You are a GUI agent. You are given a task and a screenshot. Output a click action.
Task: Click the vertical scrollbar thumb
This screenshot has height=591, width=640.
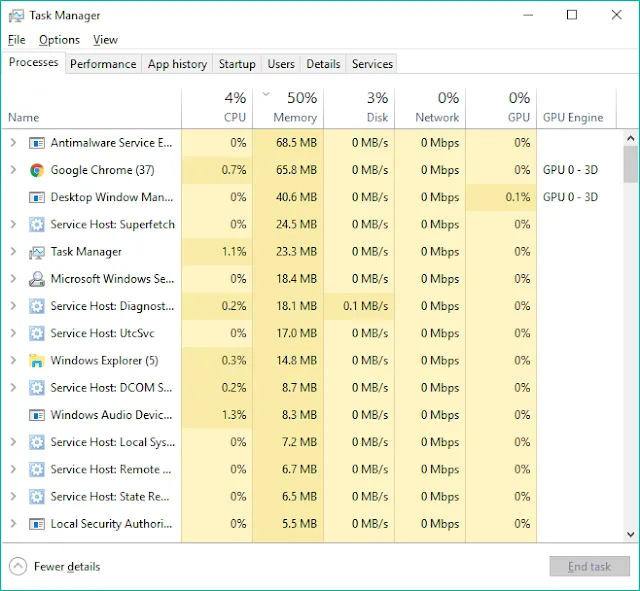point(631,164)
